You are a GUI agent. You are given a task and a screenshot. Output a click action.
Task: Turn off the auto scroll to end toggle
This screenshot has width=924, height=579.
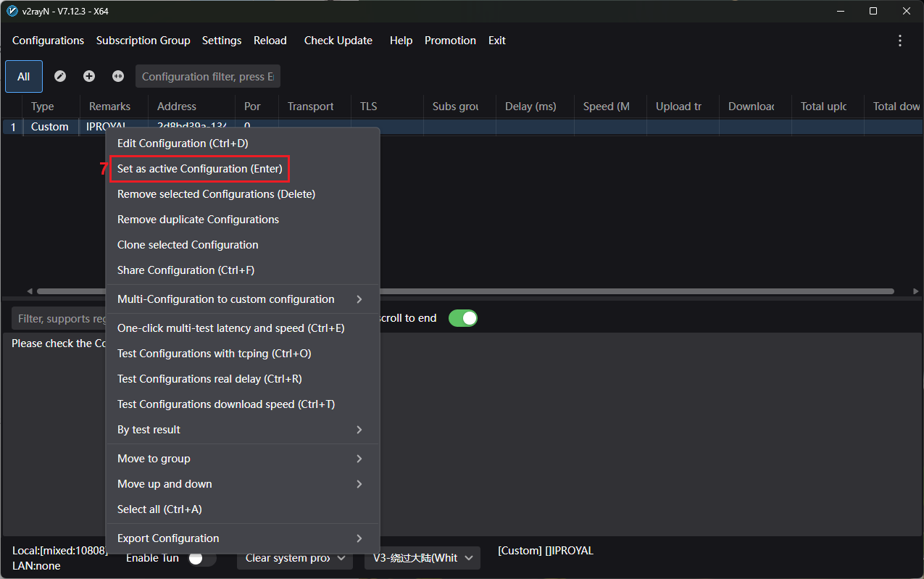tap(462, 318)
